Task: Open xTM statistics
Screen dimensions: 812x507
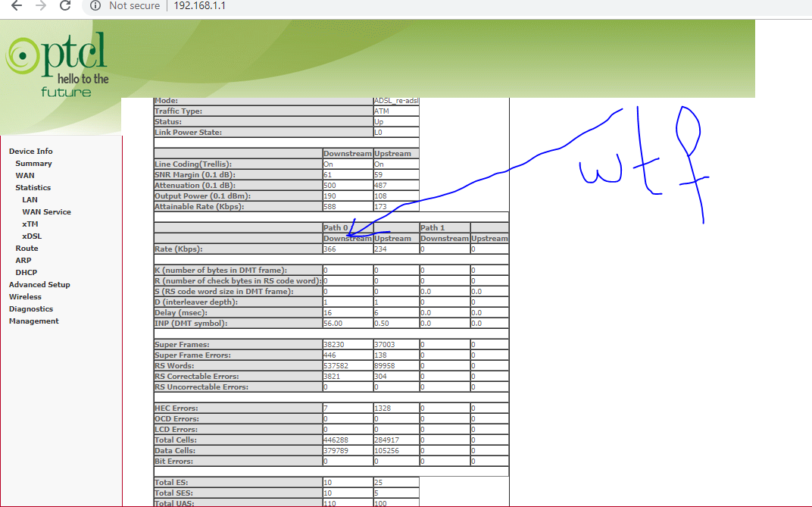Action: point(30,224)
